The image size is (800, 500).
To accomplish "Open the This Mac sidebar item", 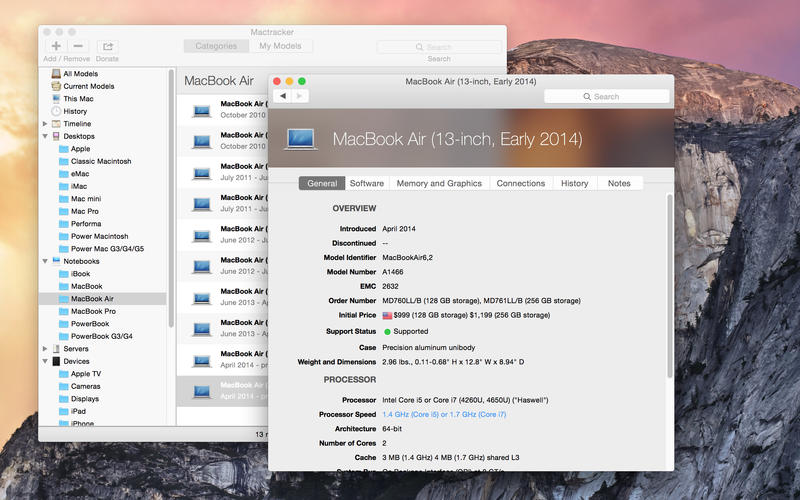I will [x=78, y=98].
